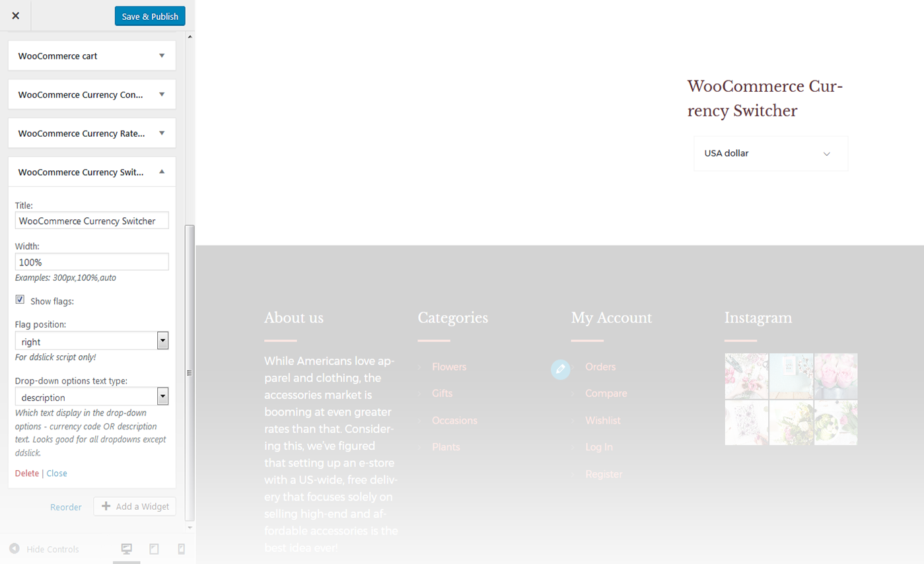Click WooCommerce Currency Switcher preview heading

(x=765, y=98)
